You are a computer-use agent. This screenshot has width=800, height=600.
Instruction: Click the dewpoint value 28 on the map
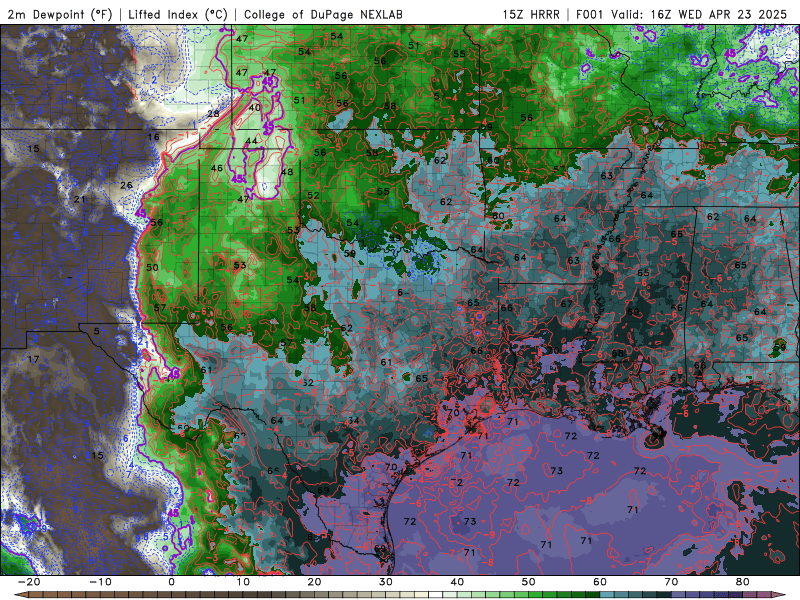click(213, 114)
